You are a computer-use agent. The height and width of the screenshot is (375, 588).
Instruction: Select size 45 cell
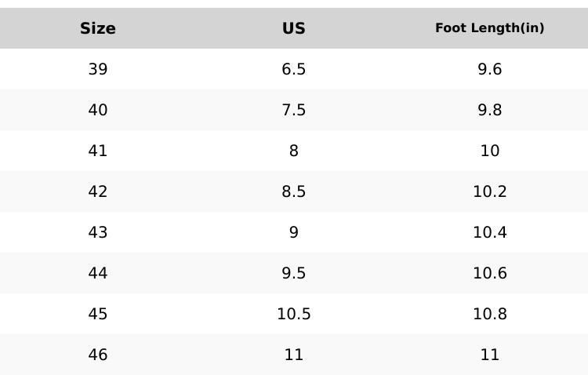pyautogui.click(x=98, y=314)
